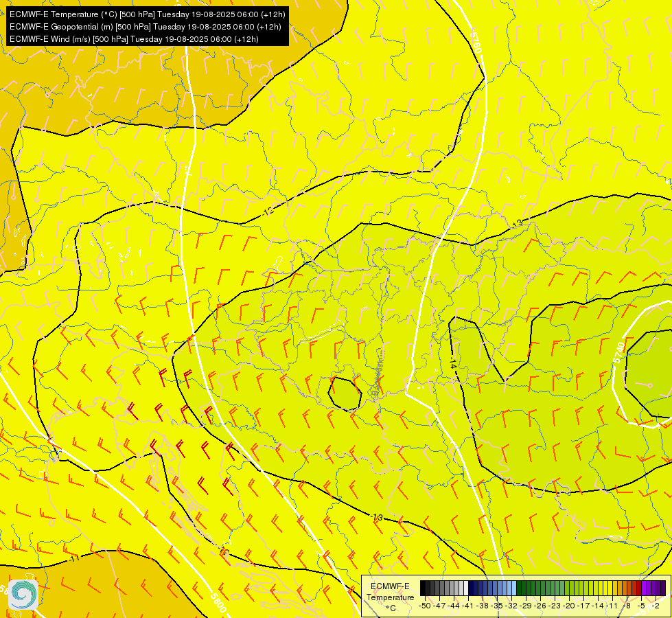Viewport: 672px width, 618px height.
Task: Click the ECMWF-E Geopotential 500 hPa title line
Action: pyautogui.click(x=146, y=27)
